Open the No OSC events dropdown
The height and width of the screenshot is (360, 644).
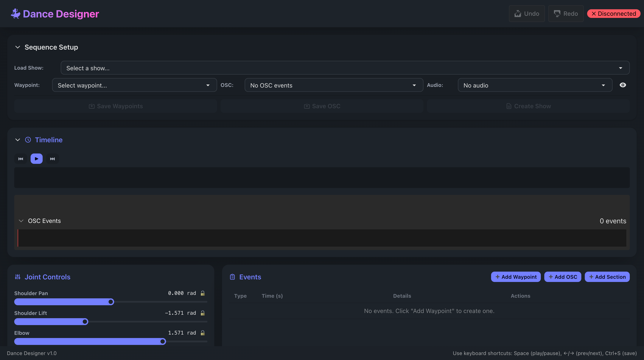334,85
